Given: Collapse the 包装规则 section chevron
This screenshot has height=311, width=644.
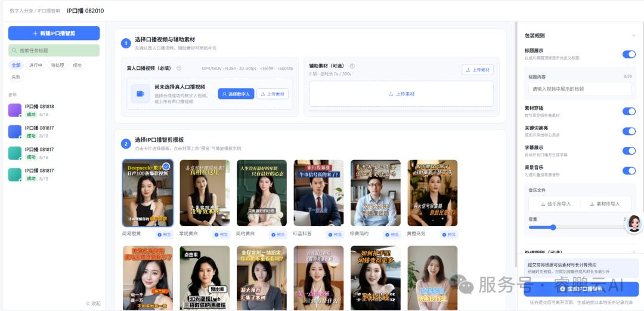Looking at the screenshot, I should point(633,36).
